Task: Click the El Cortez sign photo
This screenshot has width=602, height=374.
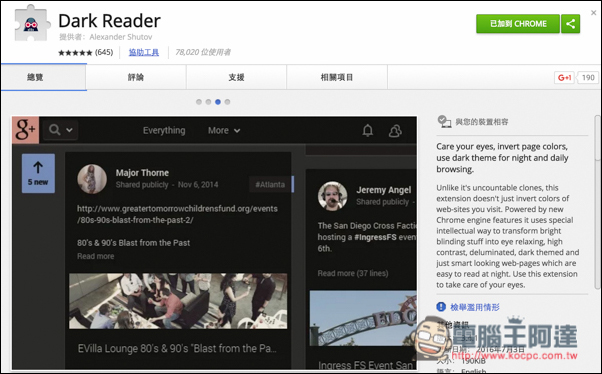Action: click(363, 318)
